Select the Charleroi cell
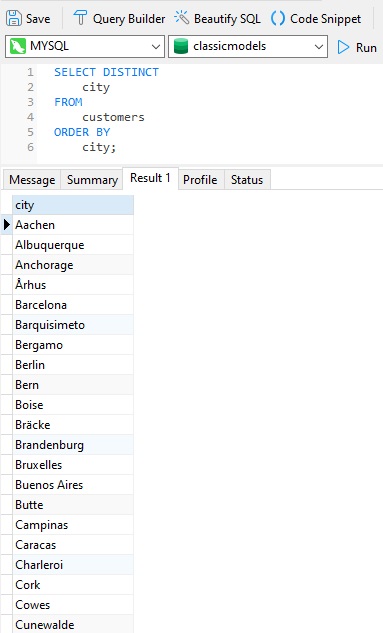 pyautogui.click(x=73, y=565)
